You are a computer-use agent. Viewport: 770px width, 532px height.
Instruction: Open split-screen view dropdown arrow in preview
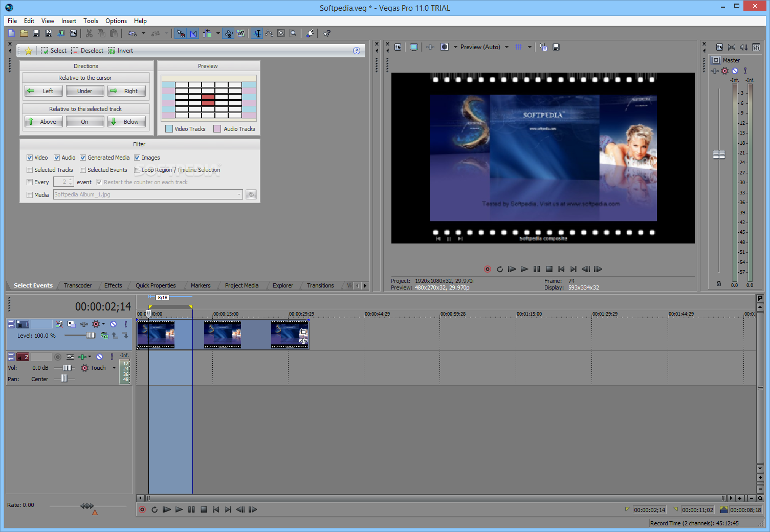pyautogui.click(x=455, y=47)
